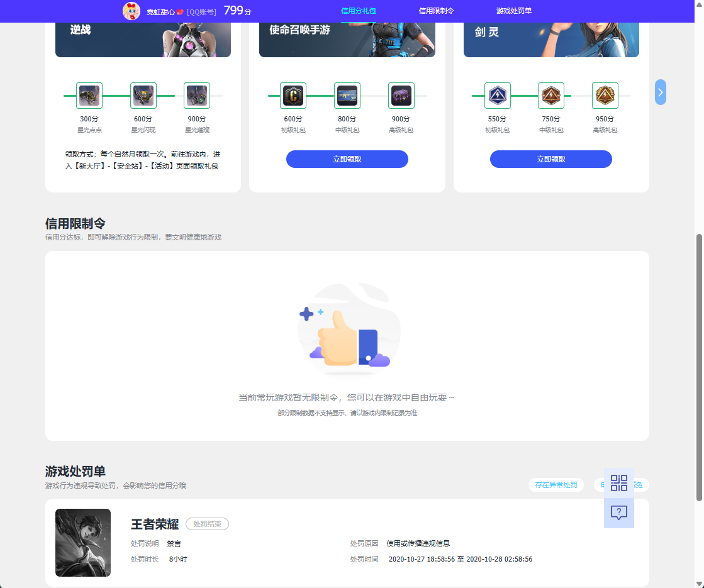Click the 存在异常处罚 link
This screenshot has width=704, height=588.
556,485
